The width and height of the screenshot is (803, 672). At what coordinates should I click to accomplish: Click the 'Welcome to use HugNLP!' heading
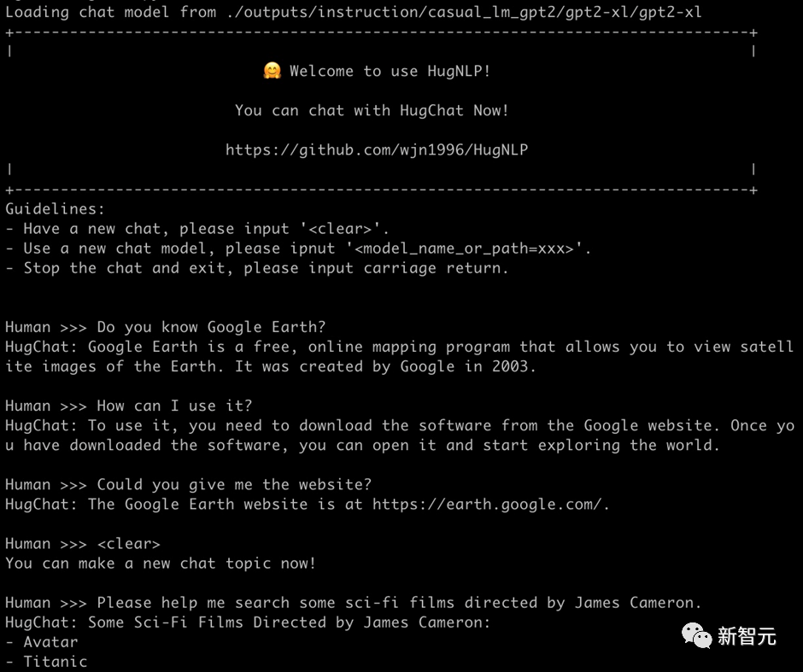(x=390, y=72)
